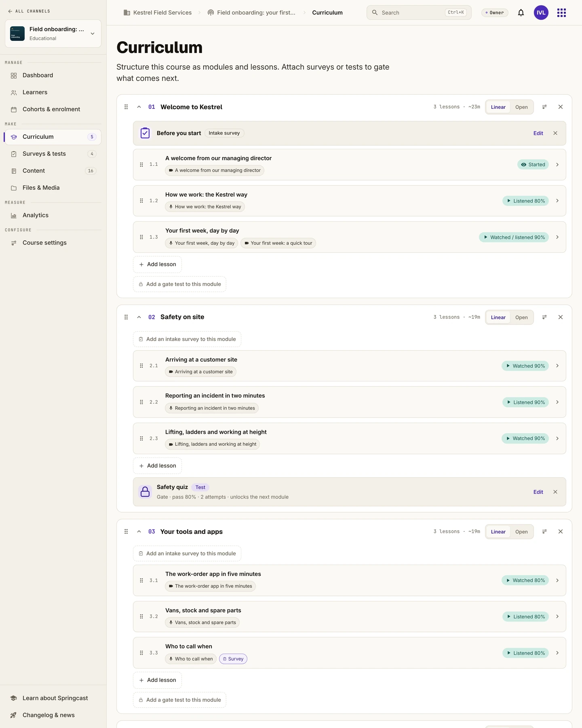Click the Before you start survey icon
The height and width of the screenshot is (728, 582).
[145, 133]
